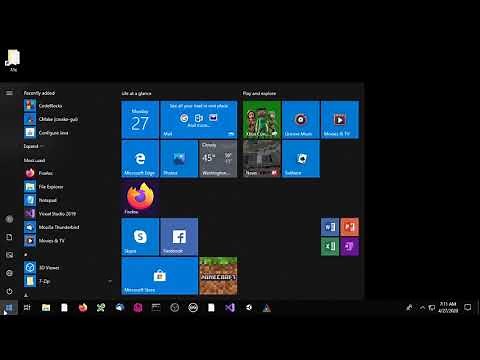Open the network icon in system tray
480x360 pixels.
(x=432, y=308)
